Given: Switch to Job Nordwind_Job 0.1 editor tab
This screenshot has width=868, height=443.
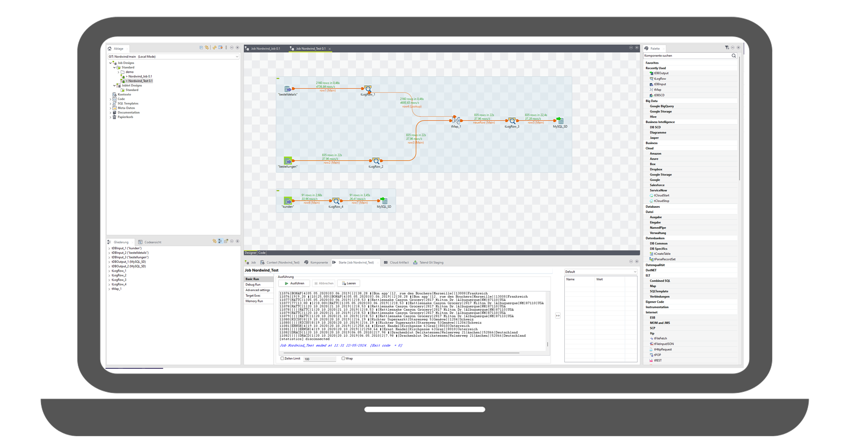Looking at the screenshot, I should tap(263, 48).
